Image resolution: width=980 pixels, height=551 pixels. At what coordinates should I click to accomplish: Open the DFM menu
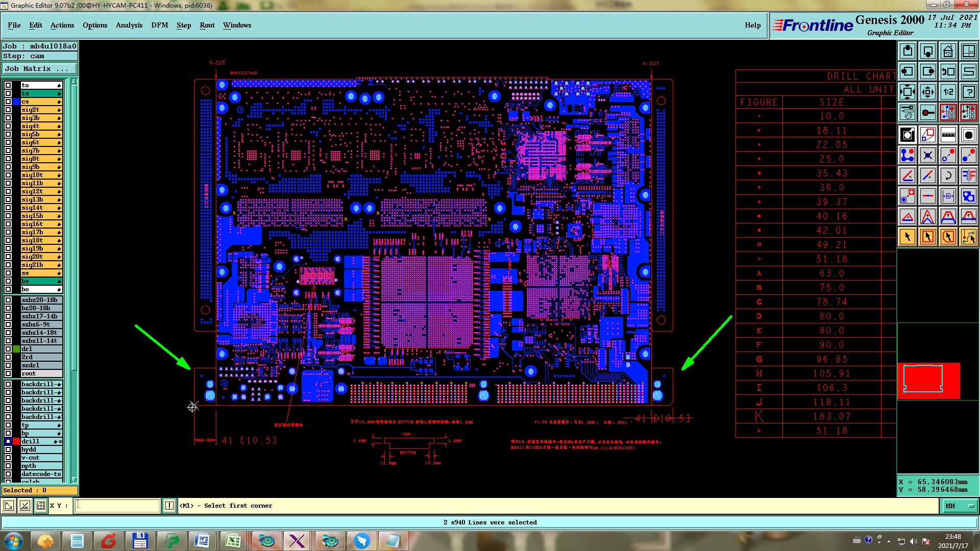tap(159, 25)
